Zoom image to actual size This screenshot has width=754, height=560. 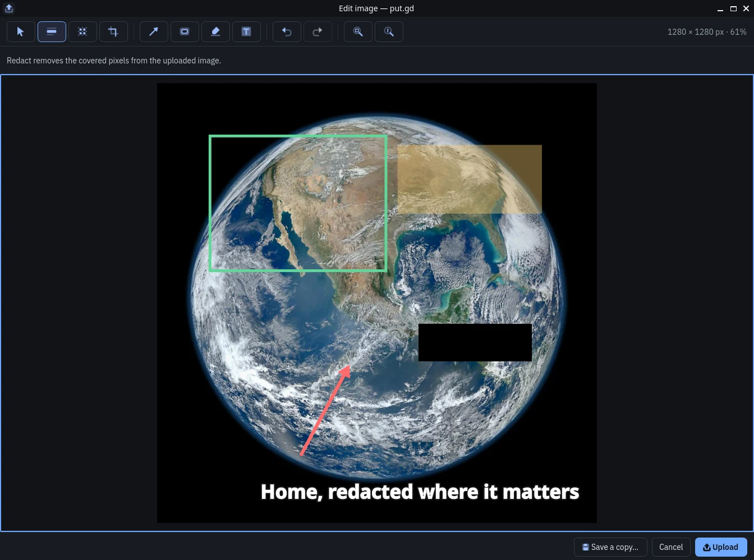(x=389, y=32)
